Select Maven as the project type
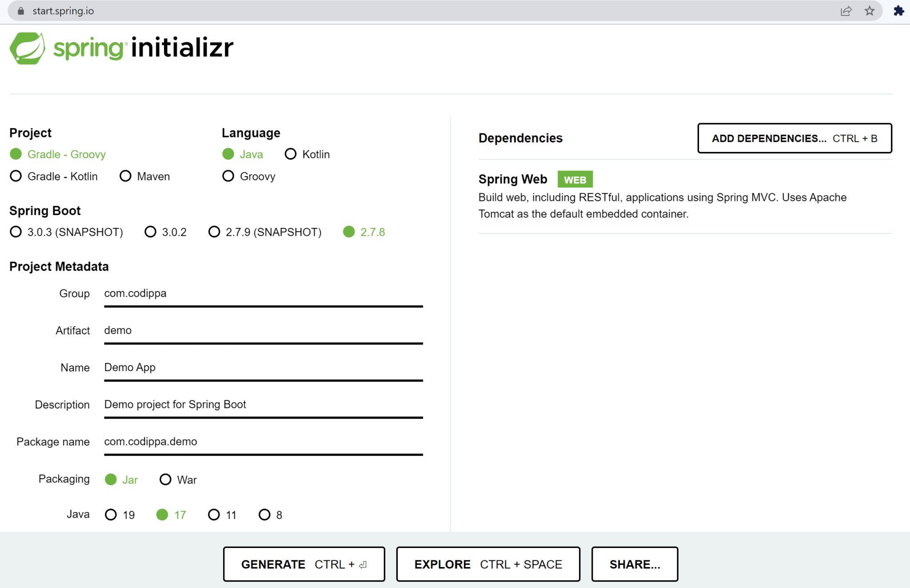910x588 pixels. pos(125,176)
